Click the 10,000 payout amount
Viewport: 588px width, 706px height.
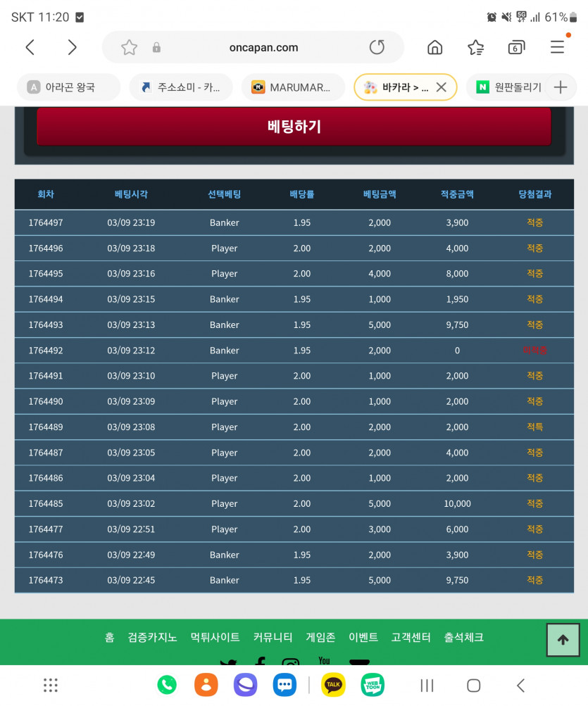click(457, 503)
